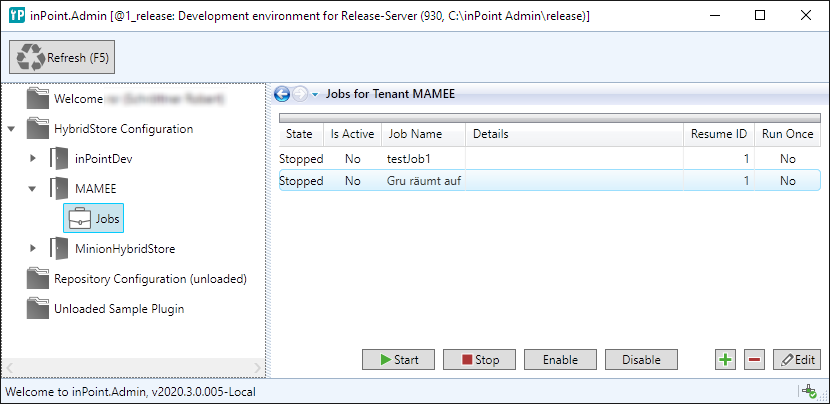Select the testJob1 row
This screenshot has height=404, width=830.
point(412,159)
